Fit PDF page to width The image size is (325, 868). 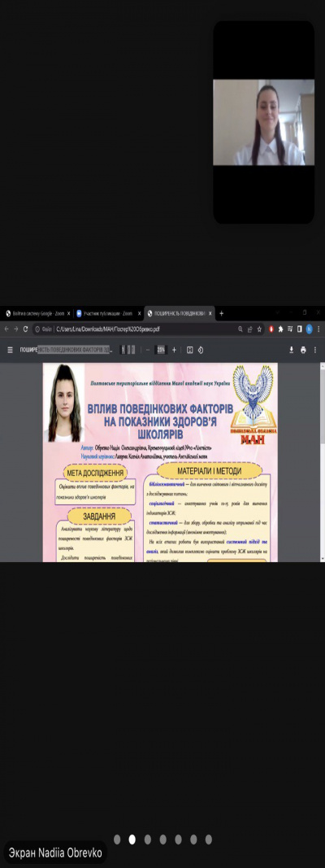[x=189, y=350]
